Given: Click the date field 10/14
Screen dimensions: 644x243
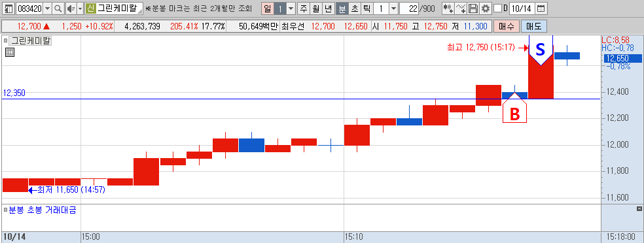Looking at the screenshot, I should (x=522, y=8).
